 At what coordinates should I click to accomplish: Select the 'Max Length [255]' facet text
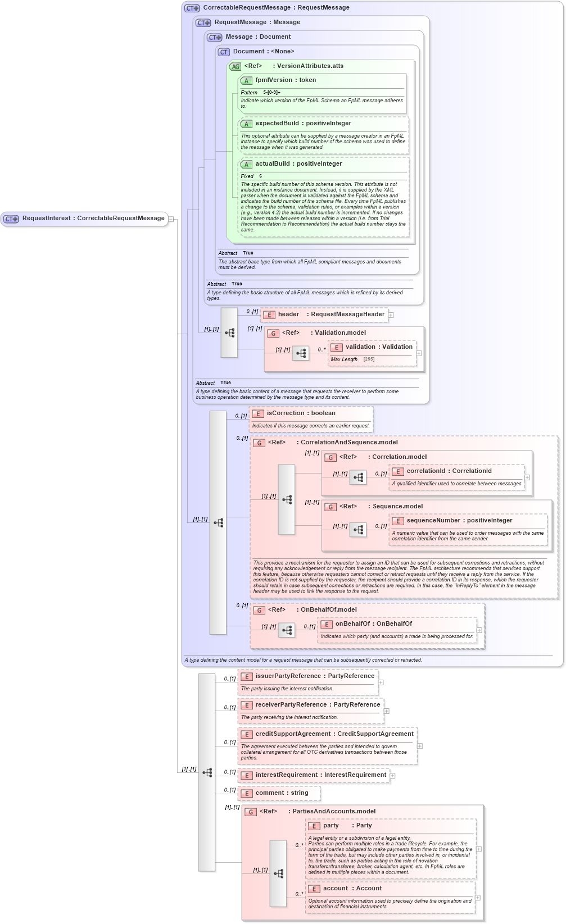(x=352, y=359)
